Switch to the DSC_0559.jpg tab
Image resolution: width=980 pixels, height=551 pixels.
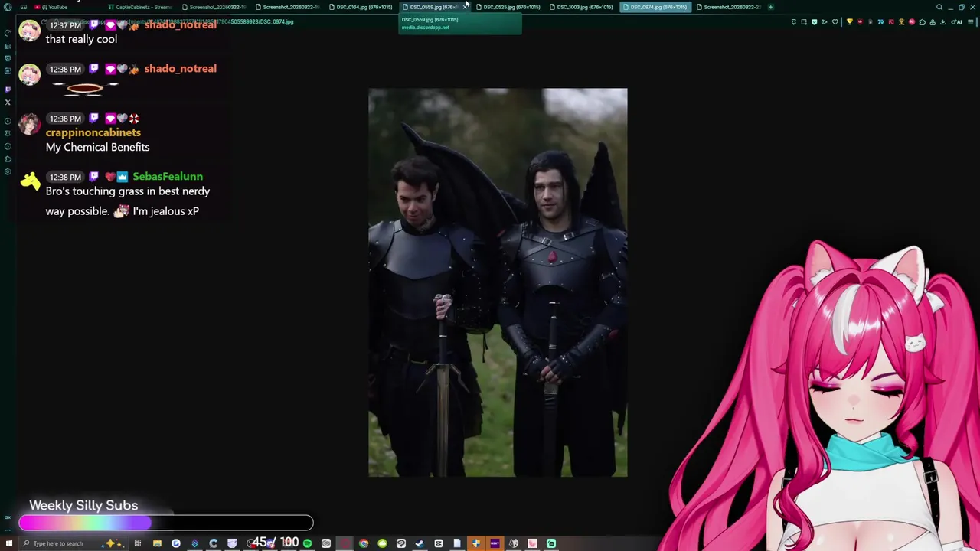pos(433,7)
